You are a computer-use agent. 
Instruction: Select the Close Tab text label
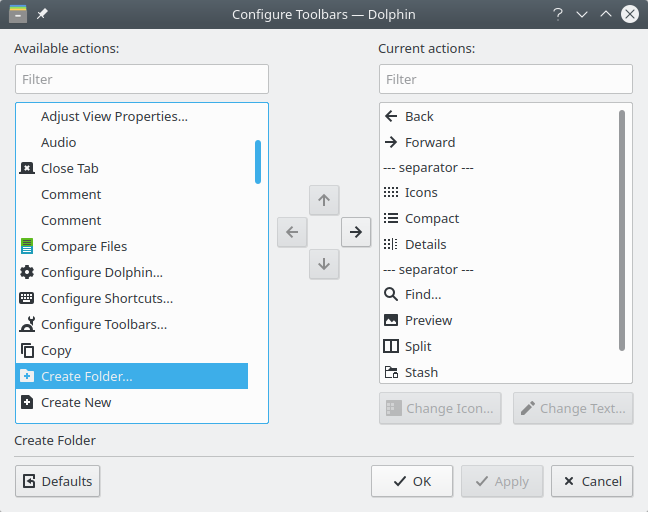pyautogui.click(x=70, y=168)
